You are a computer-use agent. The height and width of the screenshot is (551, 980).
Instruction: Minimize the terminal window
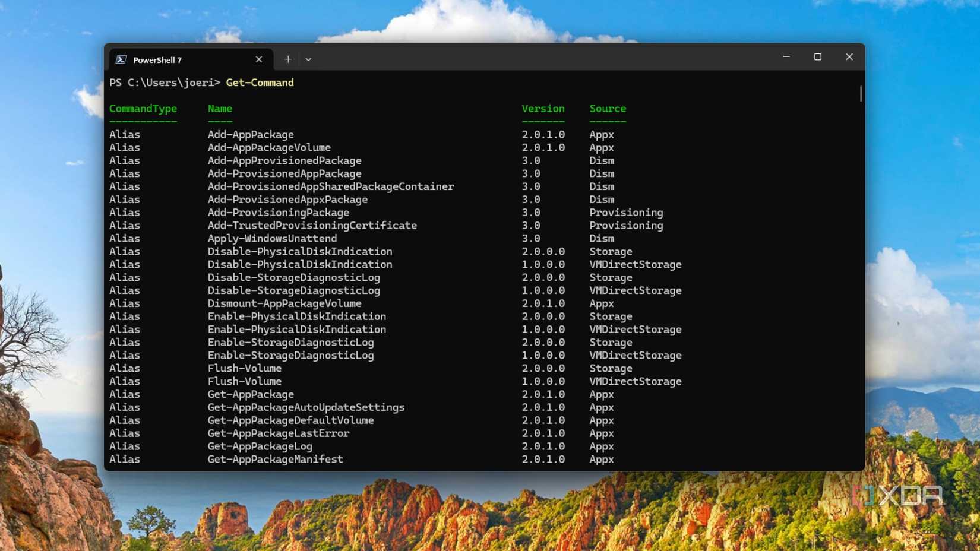pos(786,57)
